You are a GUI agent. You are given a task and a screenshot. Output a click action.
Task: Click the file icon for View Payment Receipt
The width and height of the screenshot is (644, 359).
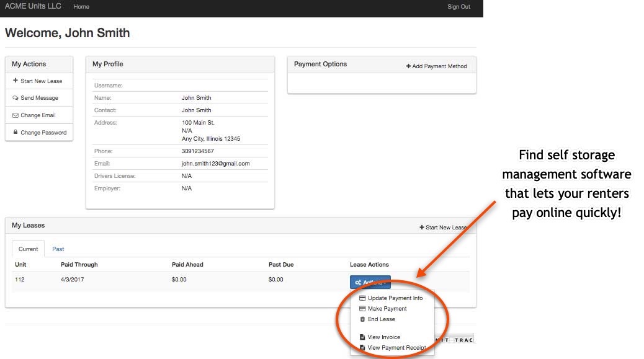point(362,348)
